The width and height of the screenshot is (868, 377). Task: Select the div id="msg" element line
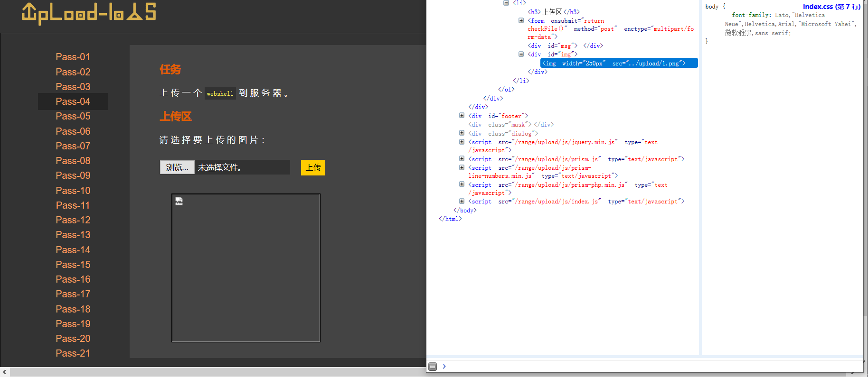pos(565,46)
